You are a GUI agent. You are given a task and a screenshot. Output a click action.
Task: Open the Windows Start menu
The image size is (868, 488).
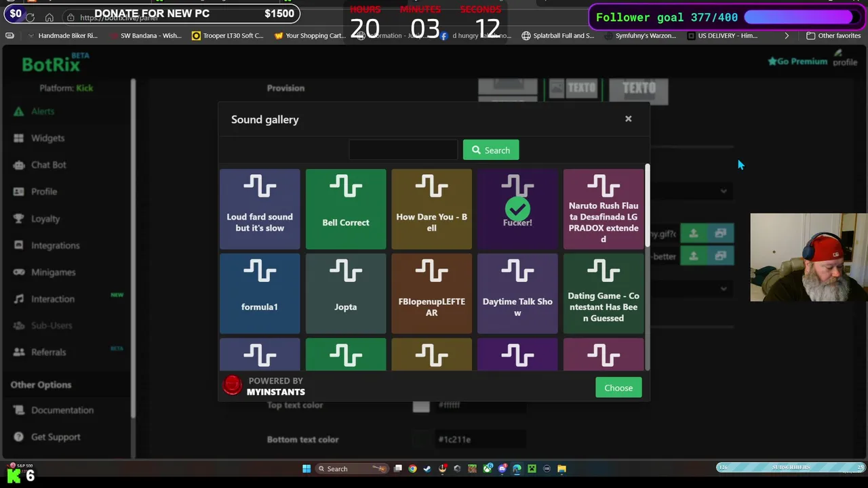point(307,468)
